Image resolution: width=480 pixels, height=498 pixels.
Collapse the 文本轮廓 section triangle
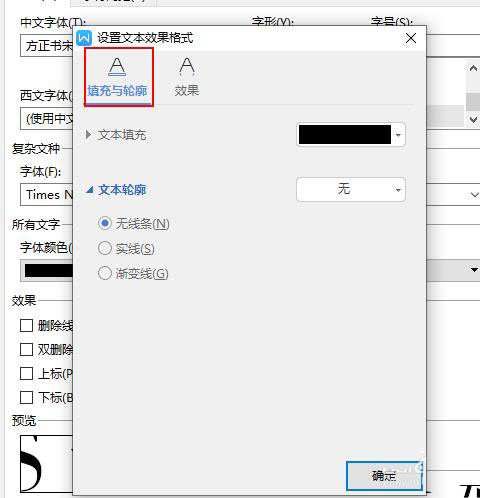coord(89,190)
